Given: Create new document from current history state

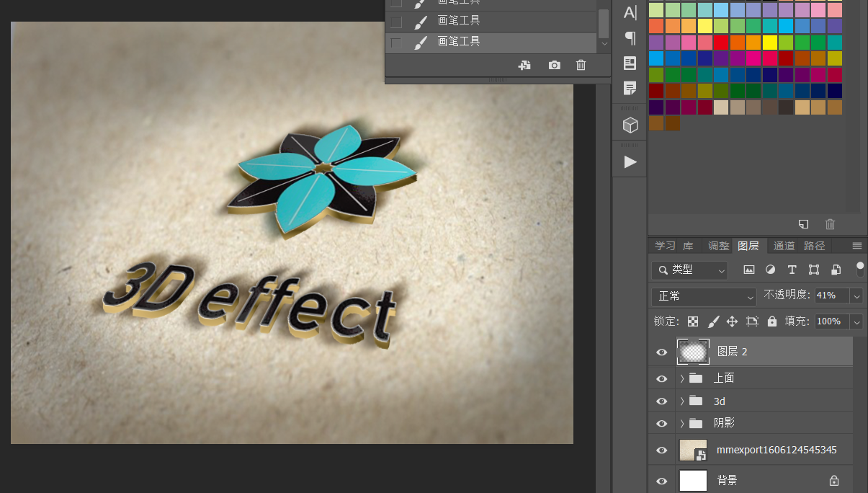Looking at the screenshot, I should [524, 65].
